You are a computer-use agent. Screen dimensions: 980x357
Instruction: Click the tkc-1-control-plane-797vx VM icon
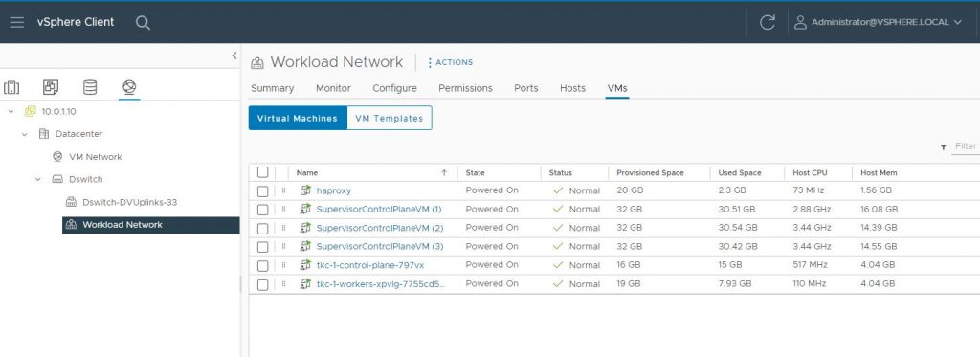pyautogui.click(x=305, y=265)
